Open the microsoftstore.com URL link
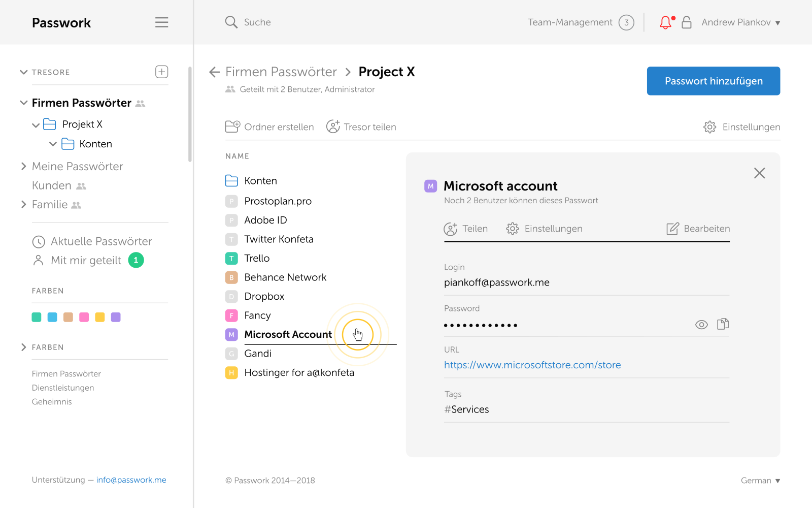Screen dimensions: 812x508 point(532,365)
